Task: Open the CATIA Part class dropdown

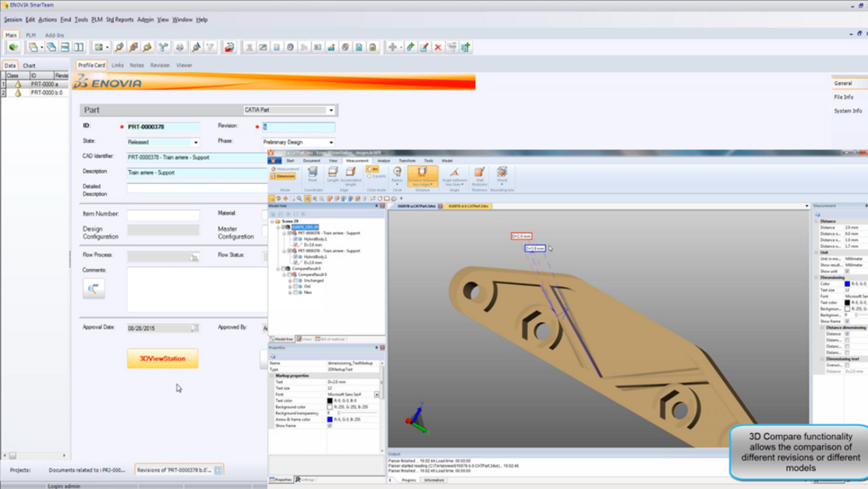Action: coord(331,110)
